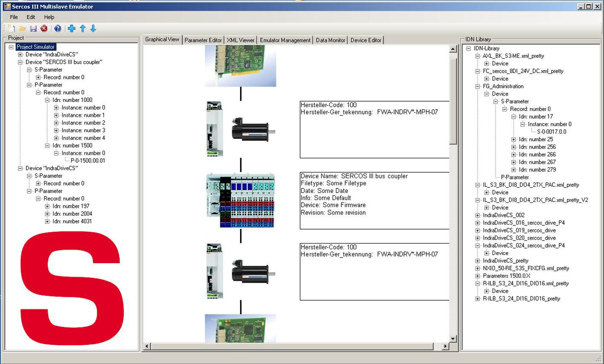Screen dimensions: 604x364
Task: Click the blue down arrow toolbar icon
Action: coord(93,28)
